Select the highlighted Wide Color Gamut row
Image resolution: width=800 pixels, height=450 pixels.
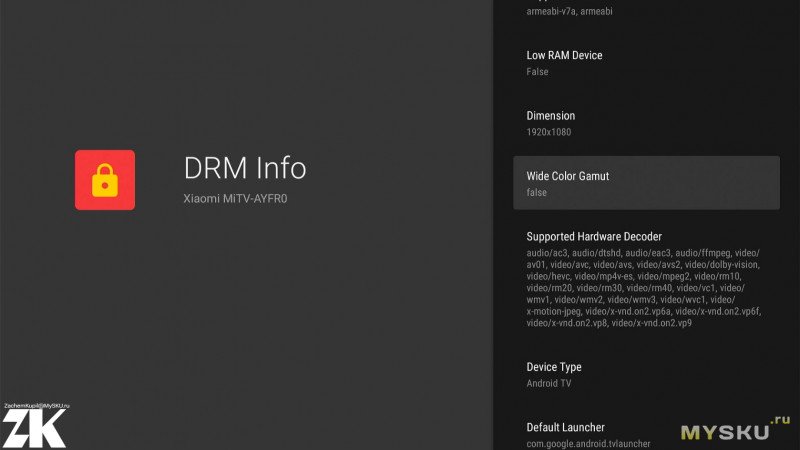(646, 183)
